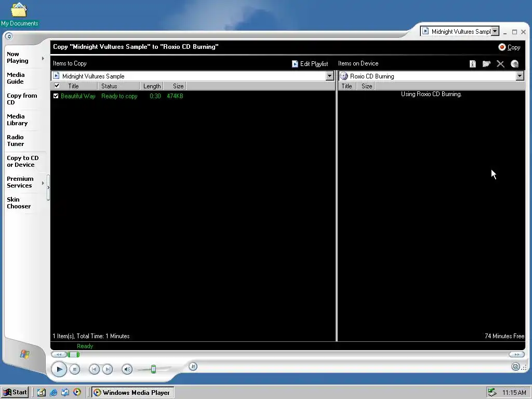
Task: Expand the Now Playing submenu arrow
Action: [43, 58]
